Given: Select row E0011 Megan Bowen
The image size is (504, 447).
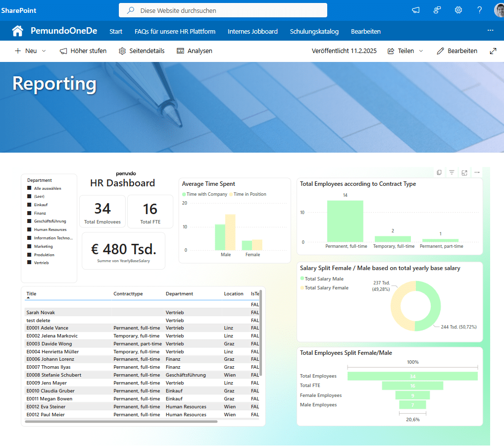Looking at the screenshot, I should (142, 399).
